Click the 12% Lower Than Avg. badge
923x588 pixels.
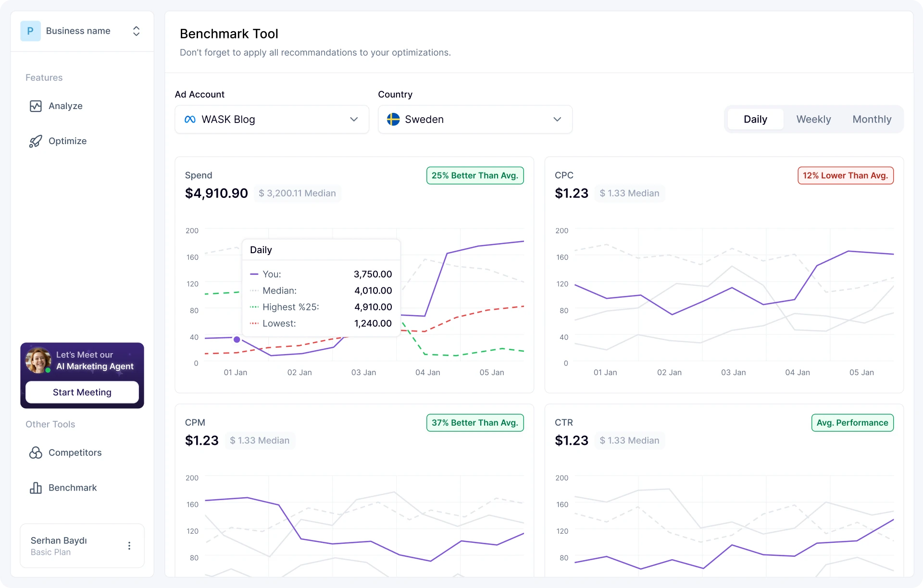(x=846, y=175)
